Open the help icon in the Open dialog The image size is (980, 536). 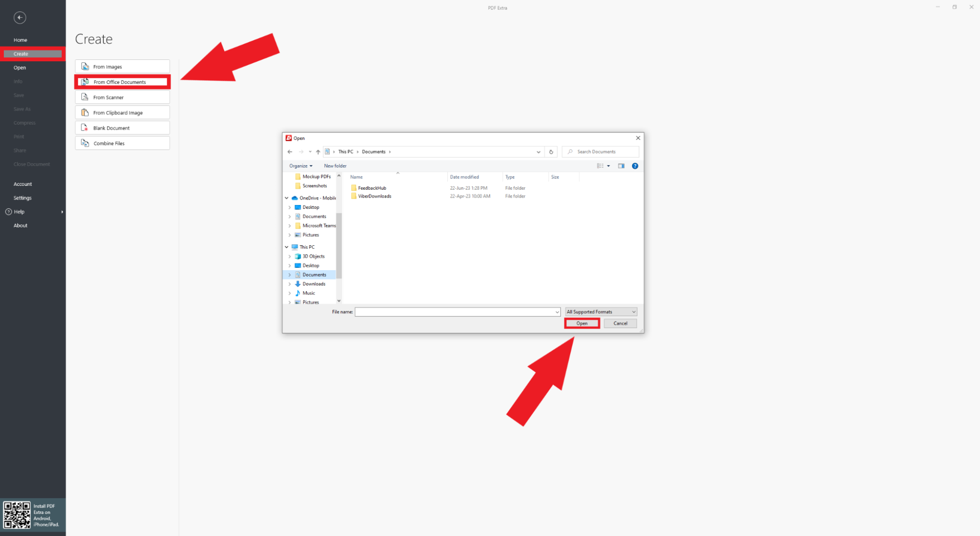[635, 166]
